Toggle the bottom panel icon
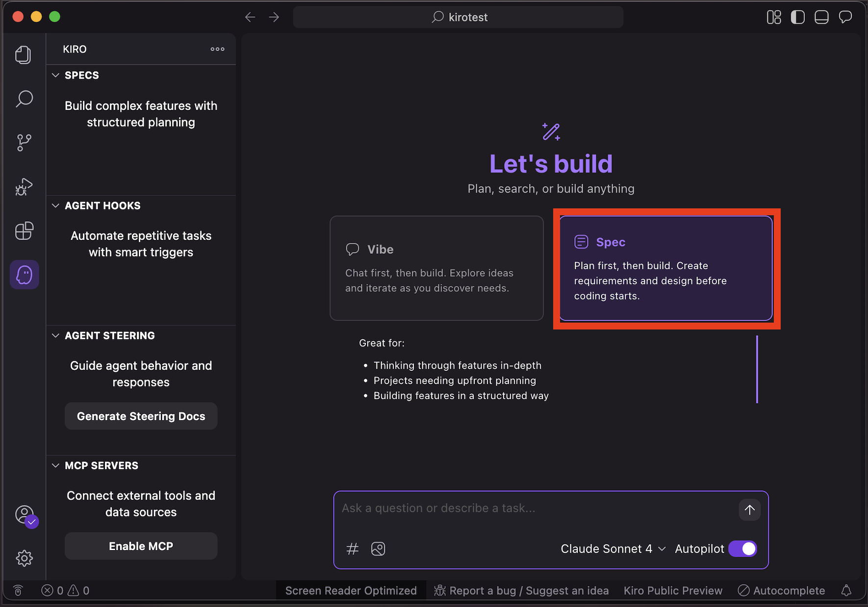Screen dimensions: 868x607 click(821, 17)
